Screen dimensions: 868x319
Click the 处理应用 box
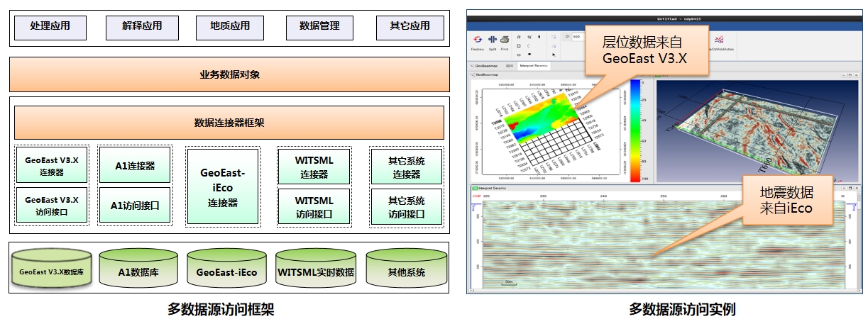[x=50, y=26]
